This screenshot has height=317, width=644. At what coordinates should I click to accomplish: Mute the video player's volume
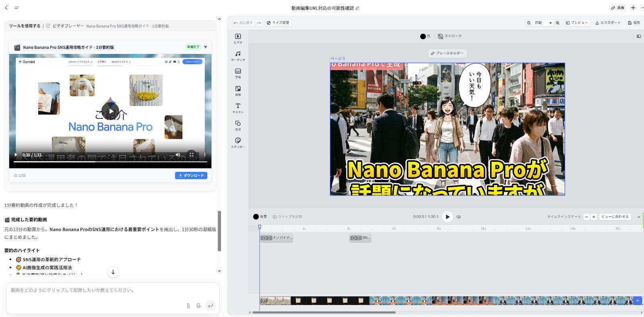[178, 155]
